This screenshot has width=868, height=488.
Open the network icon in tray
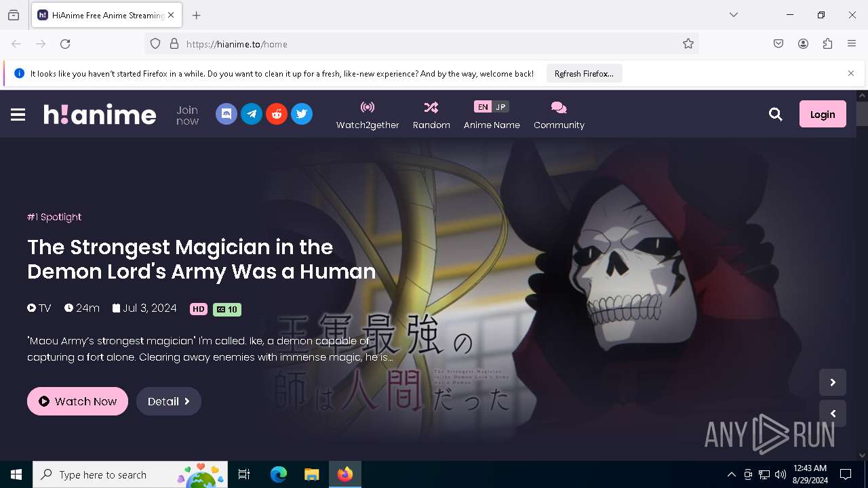764,474
